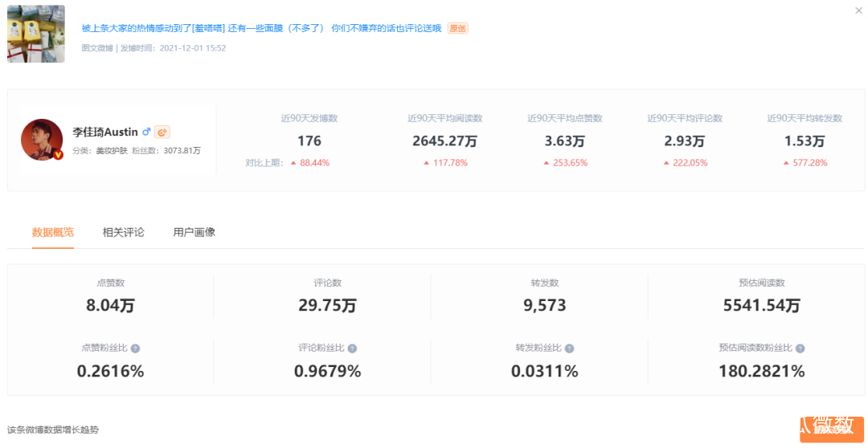Viewport: 868px width, 448px height.
Task: Click the 预估阅读数 value 5541.54万
Action: click(x=760, y=306)
